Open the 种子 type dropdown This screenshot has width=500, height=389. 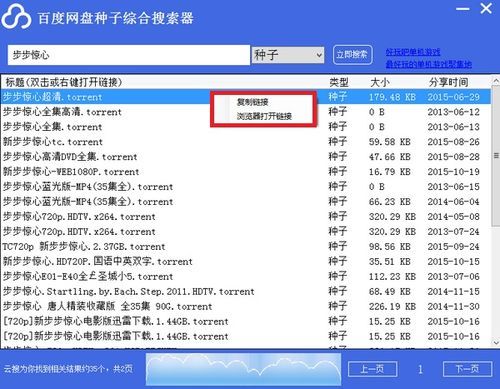[288, 55]
